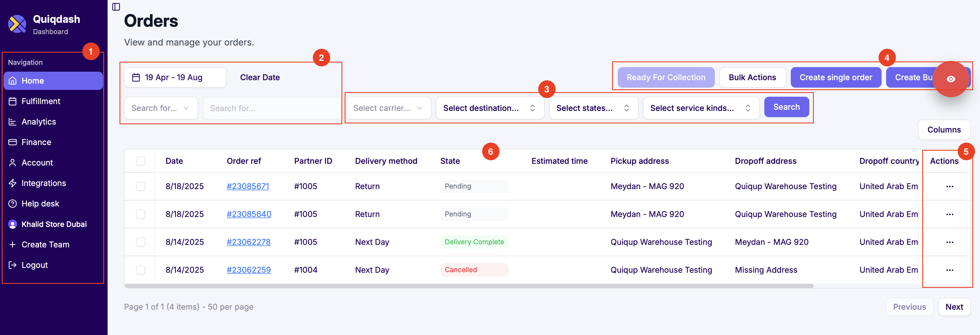Open the Select carrier dropdown
Viewport: 980px width, 335px height.
(x=388, y=108)
